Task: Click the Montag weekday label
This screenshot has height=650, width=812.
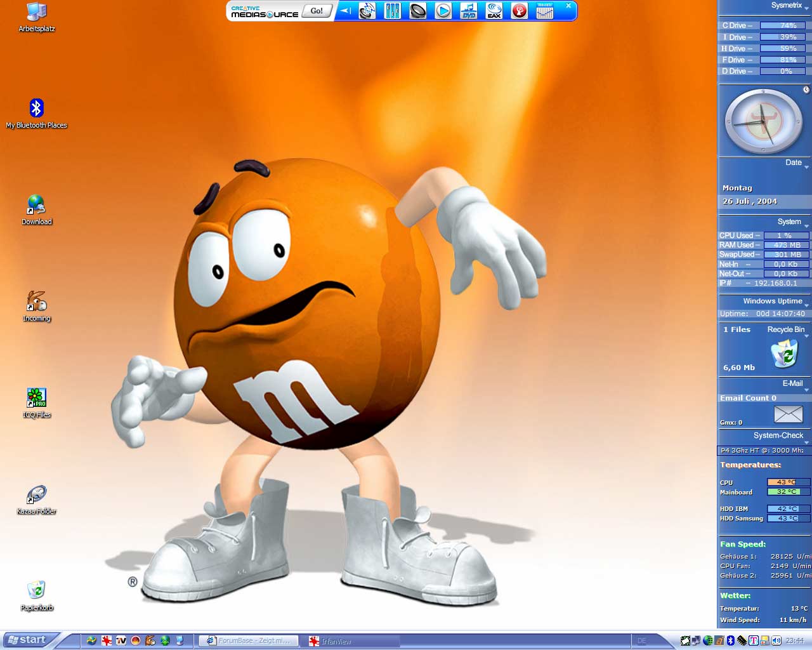Action: 737,188
